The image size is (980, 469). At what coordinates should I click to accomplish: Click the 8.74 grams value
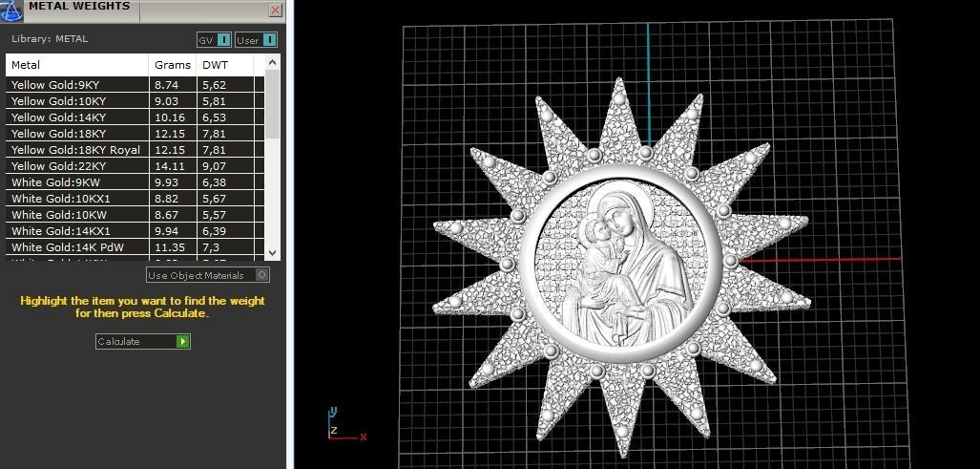click(x=166, y=85)
